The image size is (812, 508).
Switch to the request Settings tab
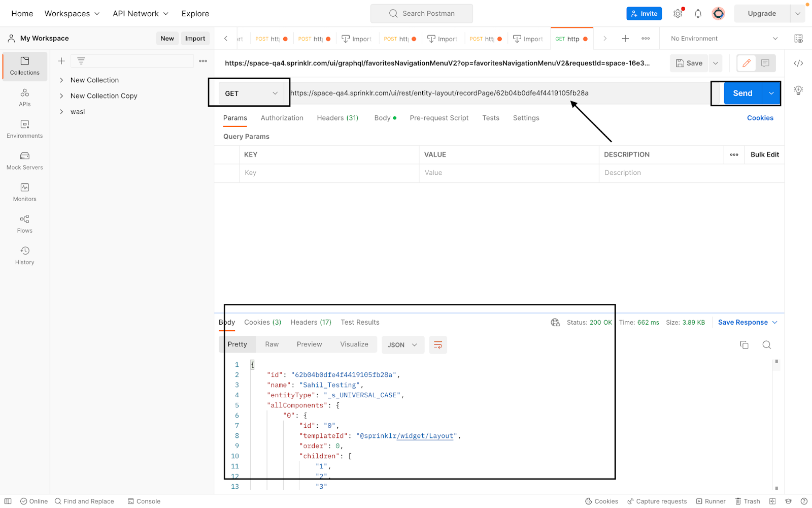tap(526, 118)
